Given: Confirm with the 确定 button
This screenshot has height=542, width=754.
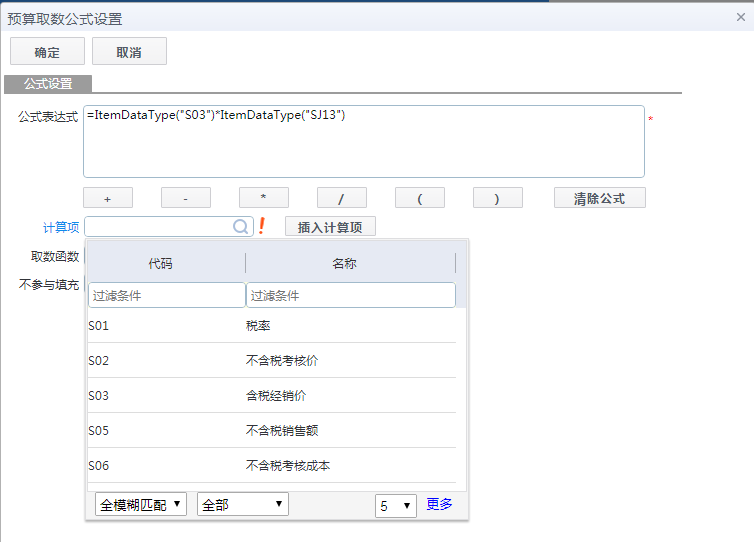Looking at the screenshot, I should click(x=47, y=51).
